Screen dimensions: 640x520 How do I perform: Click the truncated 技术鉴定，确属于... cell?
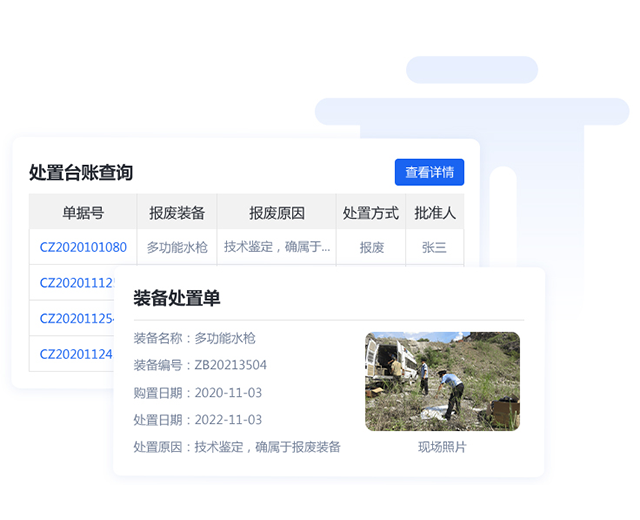[x=277, y=247]
